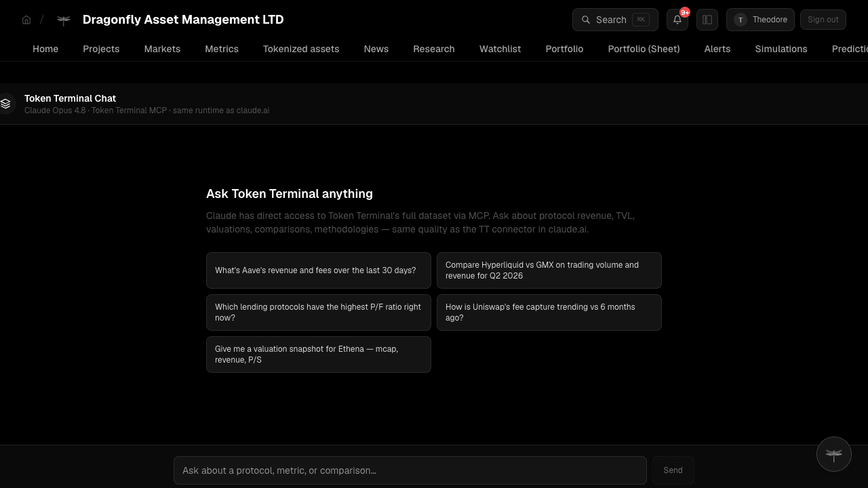
Task: Click the Token Terminal Chat layers icon
Action: pos(5,104)
